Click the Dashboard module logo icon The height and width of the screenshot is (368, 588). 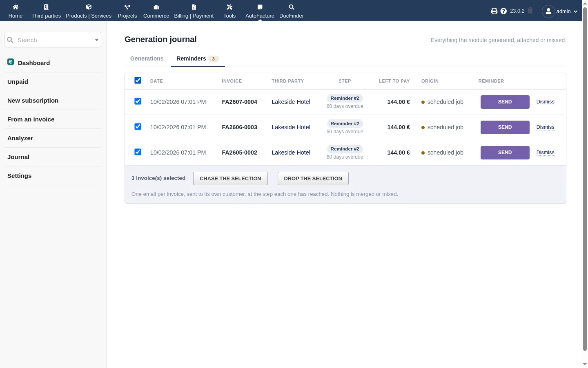click(11, 62)
